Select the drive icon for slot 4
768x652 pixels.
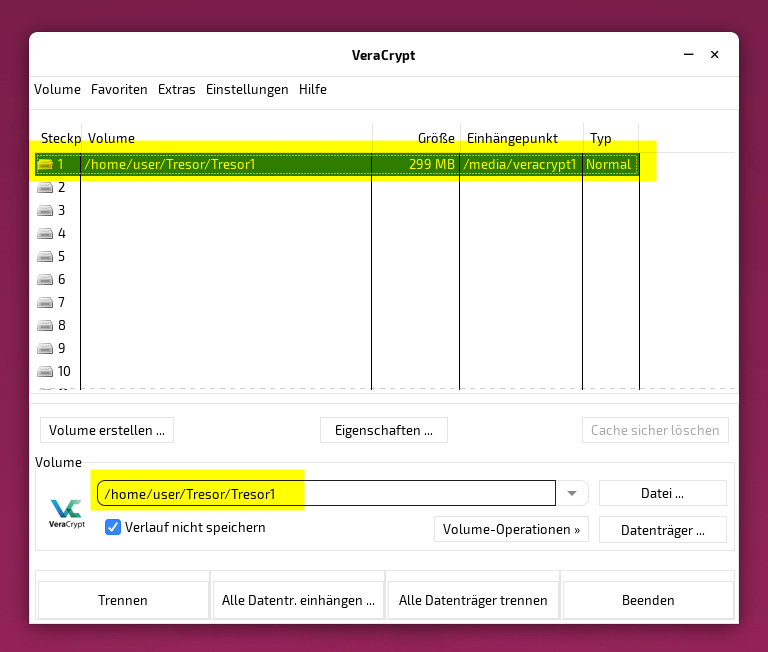pos(45,233)
